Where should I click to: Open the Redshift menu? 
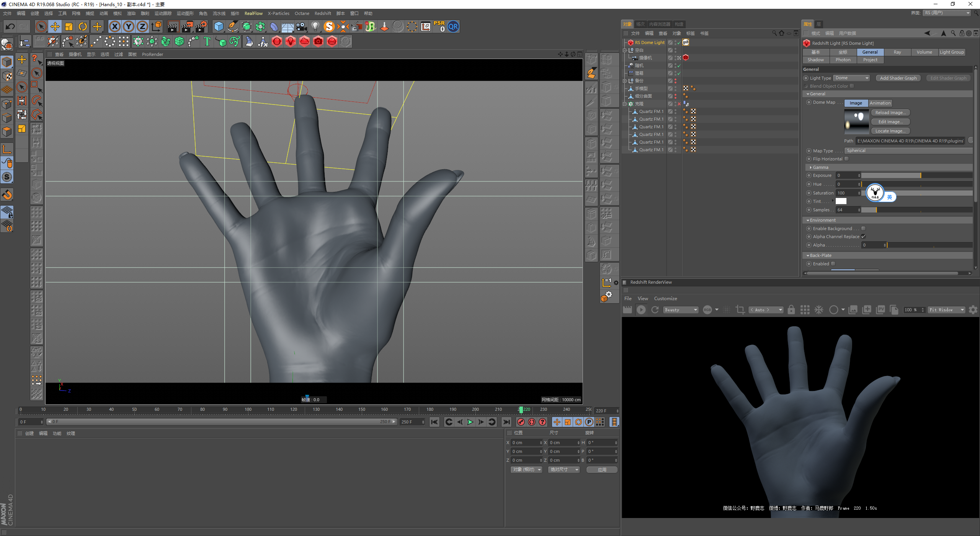322,13
